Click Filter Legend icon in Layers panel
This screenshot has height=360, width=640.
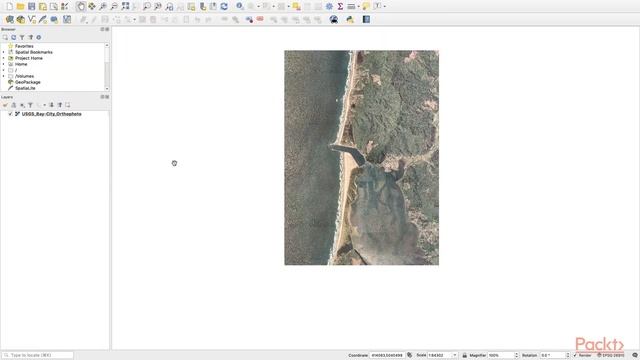click(x=30, y=105)
